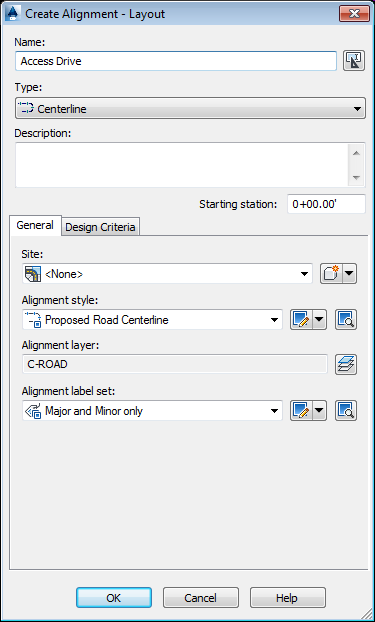Open Help for Create Alignment
The width and height of the screenshot is (375, 622).
(288, 598)
